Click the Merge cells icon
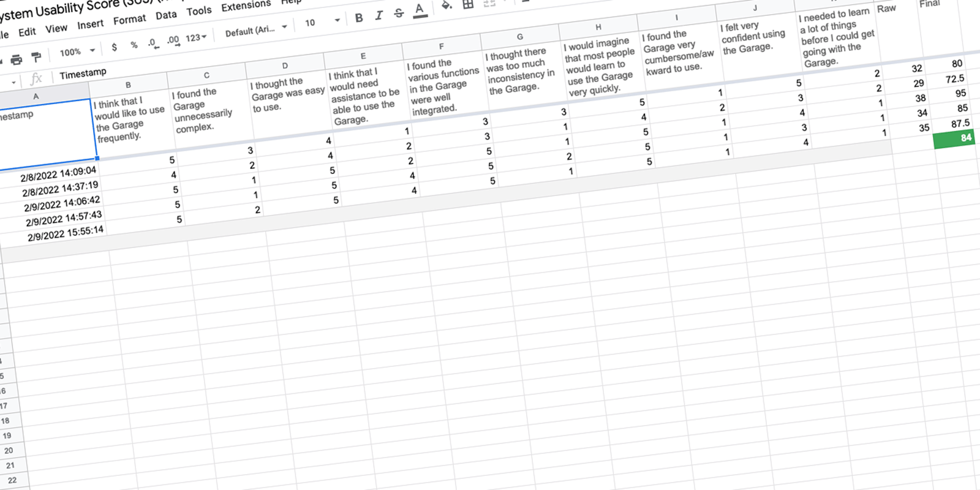This screenshot has height=490, width=980. [489, 2]
